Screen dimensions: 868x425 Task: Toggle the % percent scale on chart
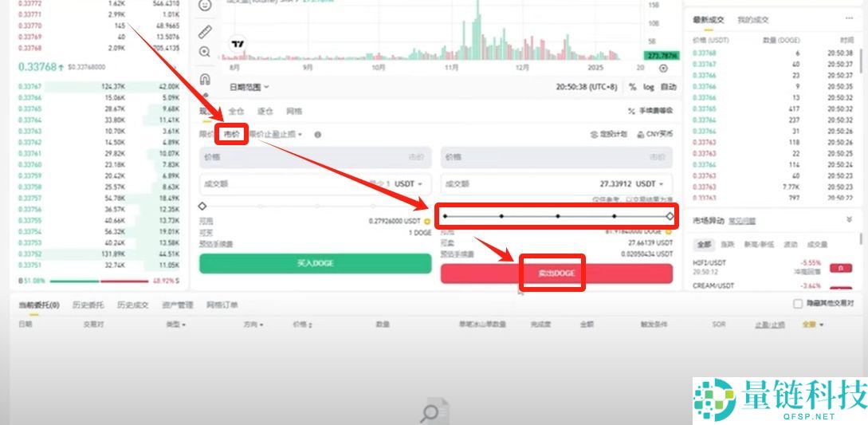(x=632, y=87)
